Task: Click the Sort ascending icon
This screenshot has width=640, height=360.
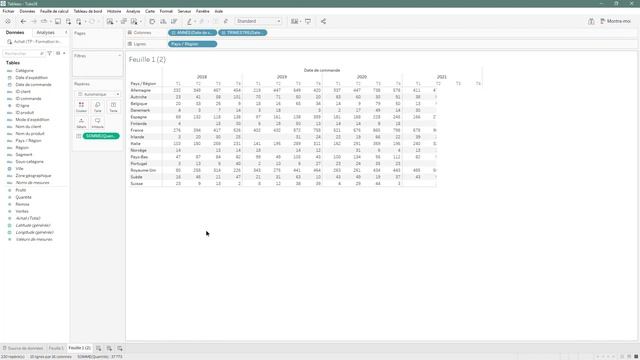Action: click(x=163, y=21)
